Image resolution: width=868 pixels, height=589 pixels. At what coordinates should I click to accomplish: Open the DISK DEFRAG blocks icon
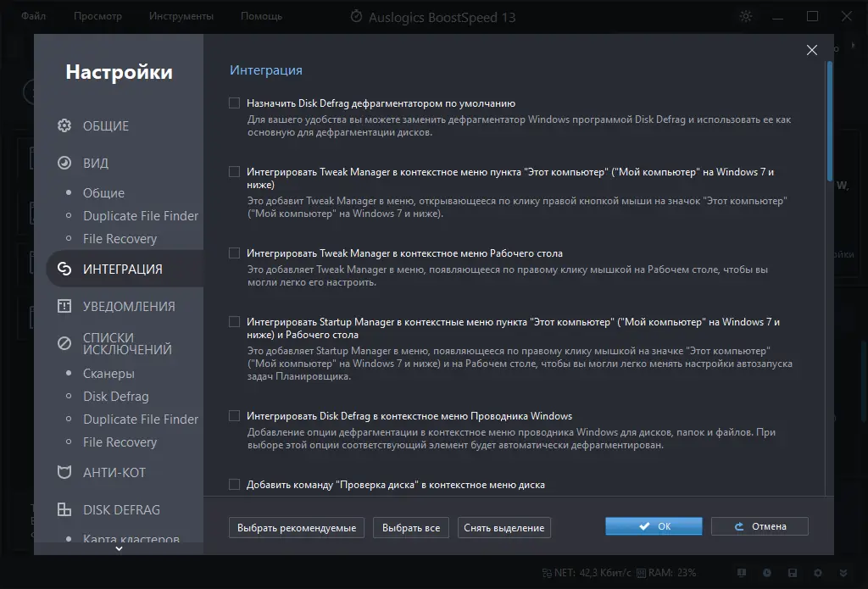point(64,510)
